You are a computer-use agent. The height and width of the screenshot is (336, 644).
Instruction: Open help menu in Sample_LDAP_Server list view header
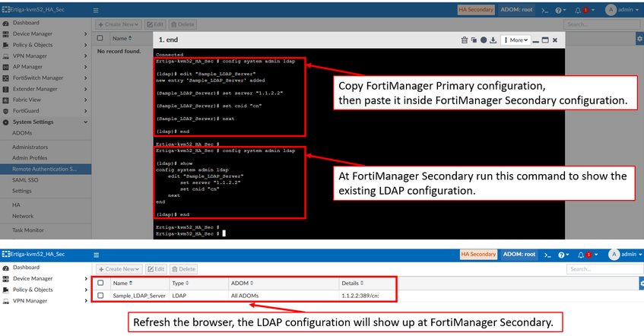(x=563, y=255)
